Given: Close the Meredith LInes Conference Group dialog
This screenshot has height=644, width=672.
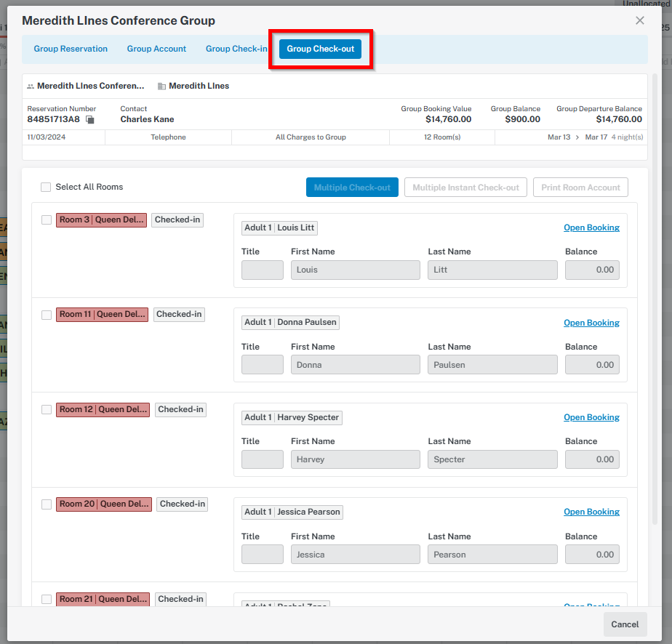Looking at the screenshot, I should point(640,20).
